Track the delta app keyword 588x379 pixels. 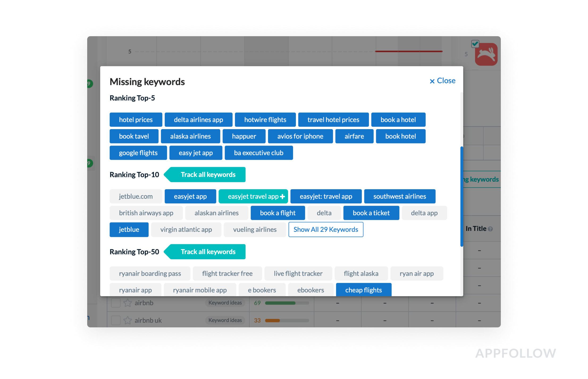[x=424, y=213]
